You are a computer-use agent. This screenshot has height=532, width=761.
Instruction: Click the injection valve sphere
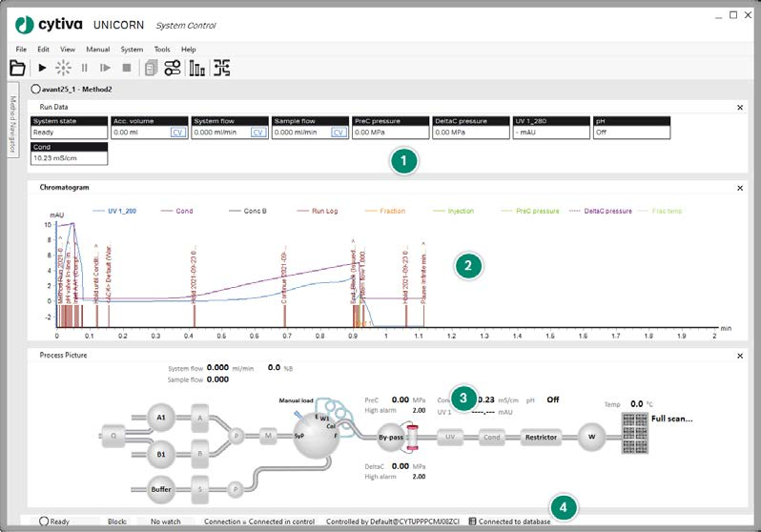click(x=317, y=436)
